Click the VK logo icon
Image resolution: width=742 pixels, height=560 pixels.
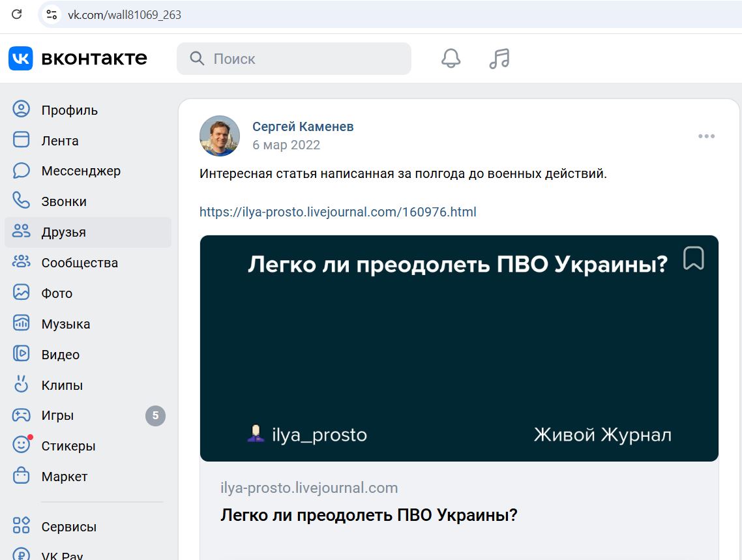pos(20,58)
